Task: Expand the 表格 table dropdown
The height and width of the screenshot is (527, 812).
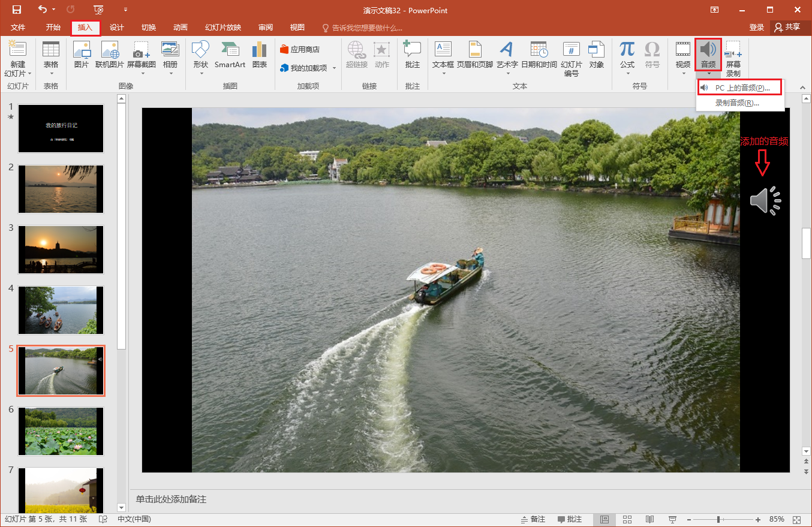Action: coord(51,74)
